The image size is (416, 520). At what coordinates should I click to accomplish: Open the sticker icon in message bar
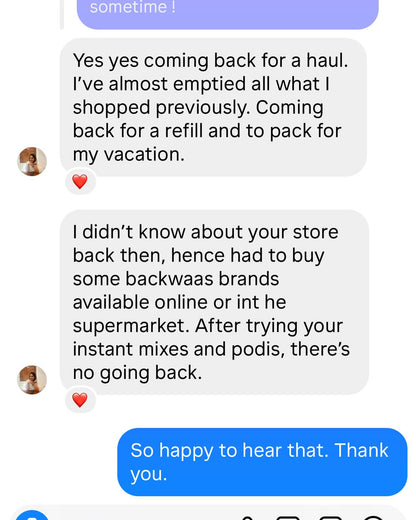click(x=330, y=518)
